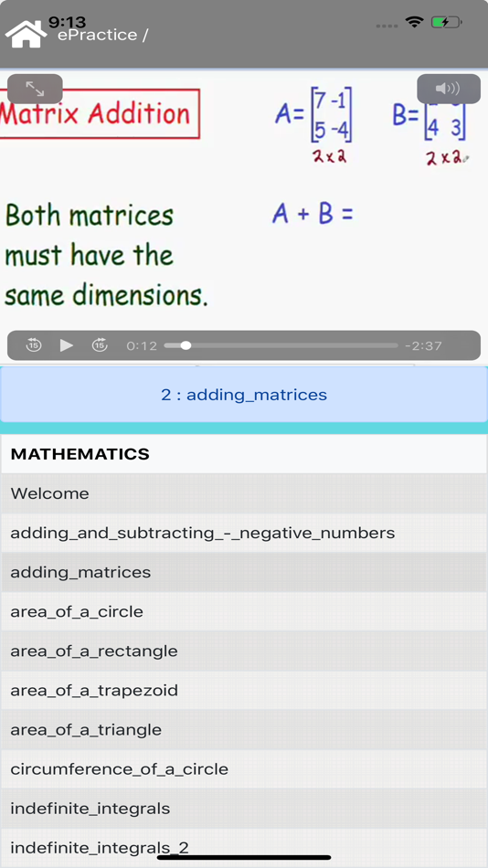This screenshot has width=488, height=868.
Task: Expand video to fullscreen
Action: click(35, 89)
